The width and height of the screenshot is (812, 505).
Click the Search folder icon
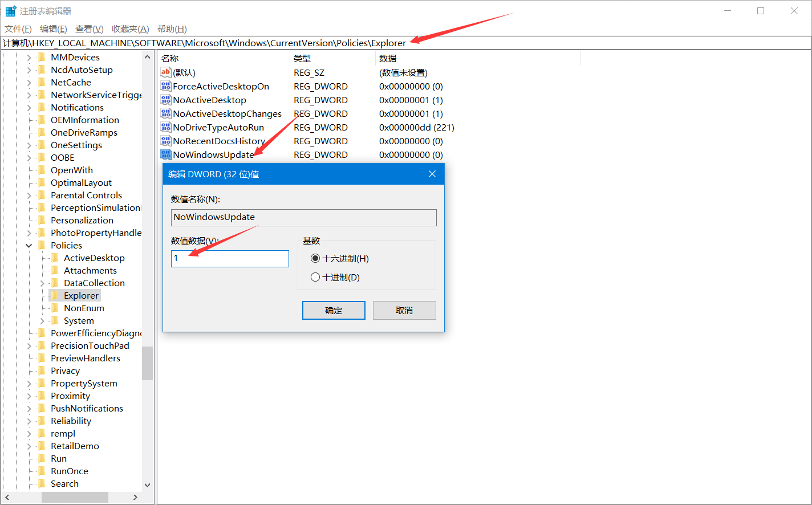42,483
